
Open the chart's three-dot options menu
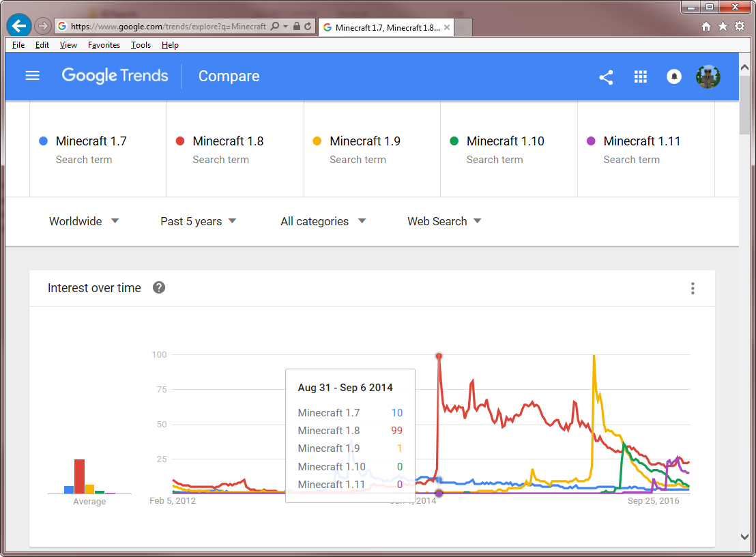tap(693, 288)
